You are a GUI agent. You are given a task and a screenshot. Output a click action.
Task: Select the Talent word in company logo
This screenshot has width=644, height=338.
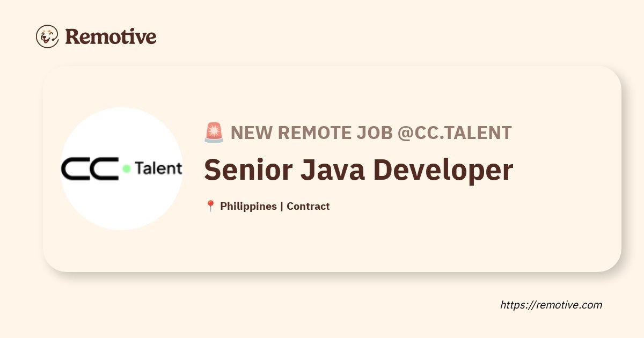(x=158, y=168)
